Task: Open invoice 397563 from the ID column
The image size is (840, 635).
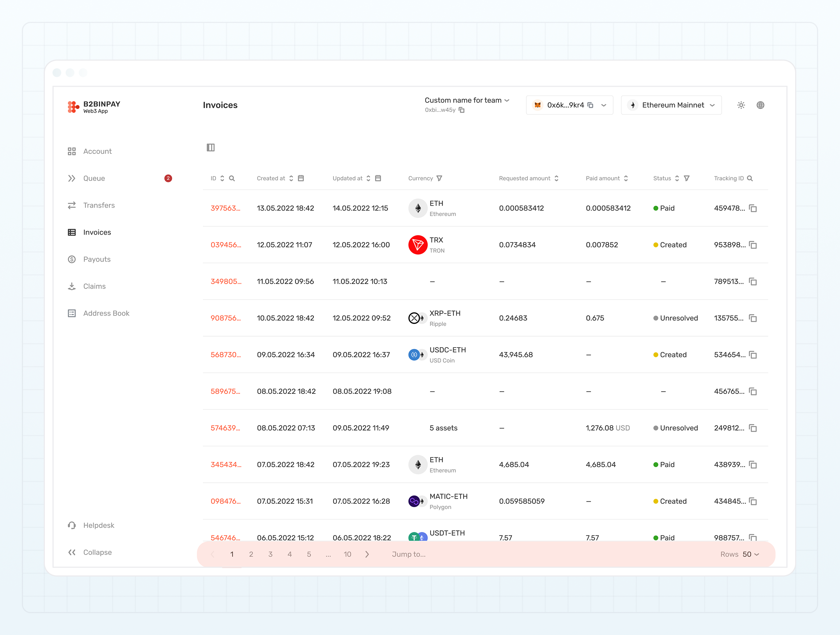Action: pos(226,208)
